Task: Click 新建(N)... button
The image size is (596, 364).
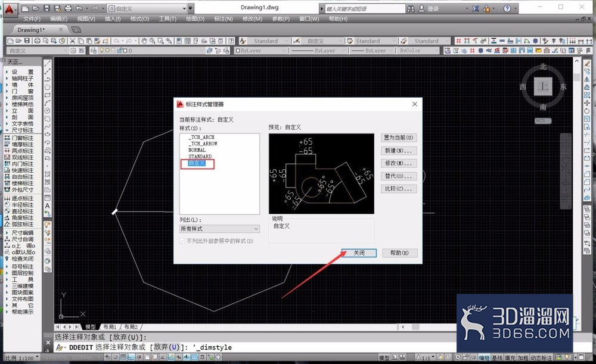Action: pyautogui.click(x=398, y=151)
